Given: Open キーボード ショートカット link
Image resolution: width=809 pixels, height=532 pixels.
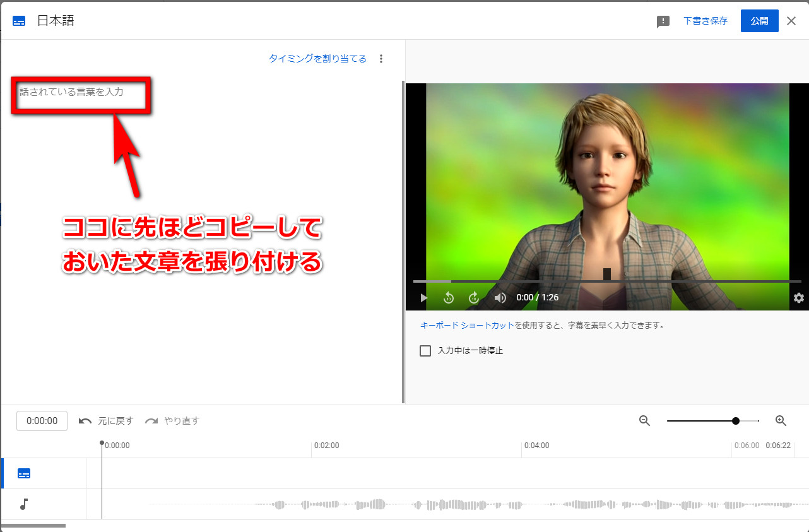Looking at the screenshot, I should pos(467,326).
